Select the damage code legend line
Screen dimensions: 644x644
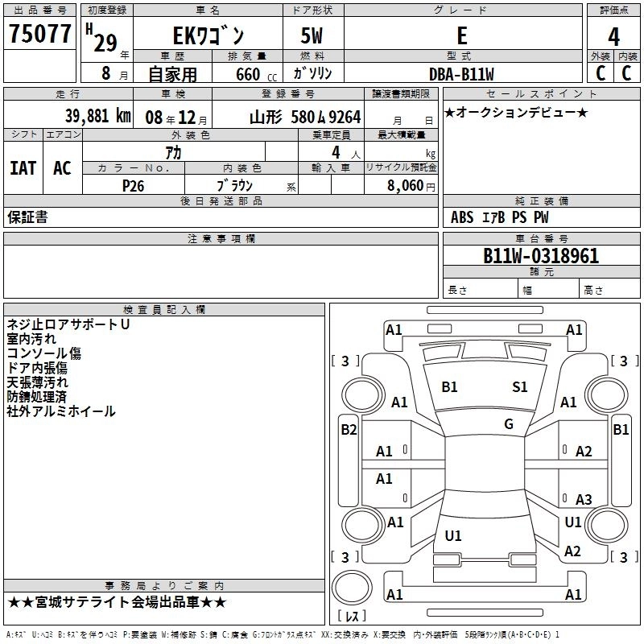283,635
